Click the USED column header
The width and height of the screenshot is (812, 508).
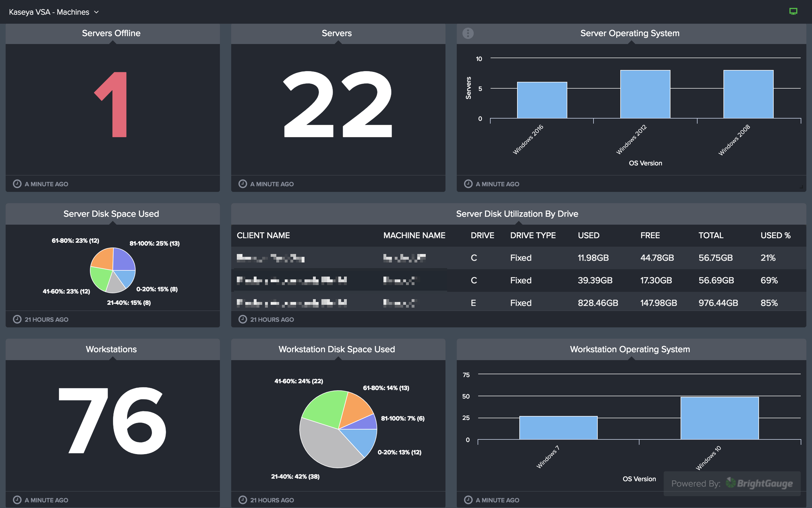tap(588, 235)
